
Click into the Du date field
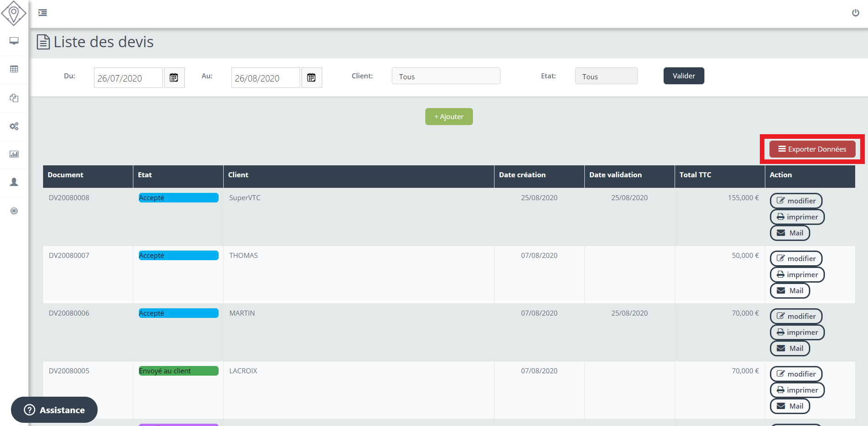128,78
